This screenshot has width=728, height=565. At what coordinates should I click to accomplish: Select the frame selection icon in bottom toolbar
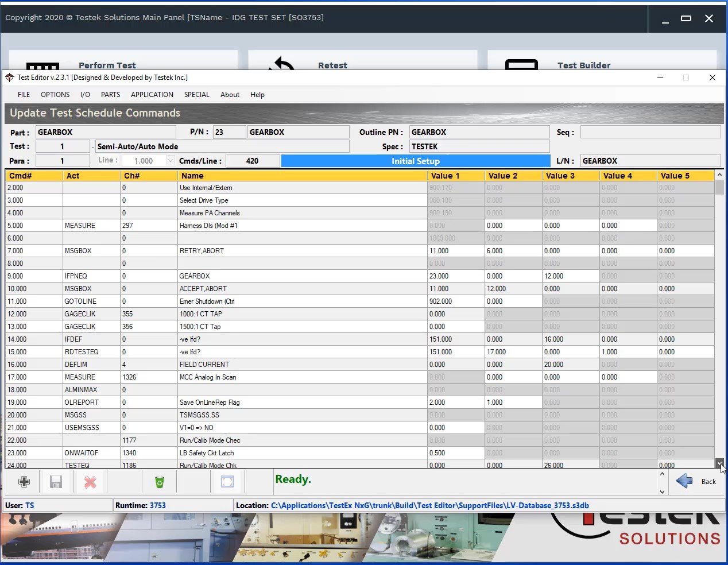click(x=227, y=481)
